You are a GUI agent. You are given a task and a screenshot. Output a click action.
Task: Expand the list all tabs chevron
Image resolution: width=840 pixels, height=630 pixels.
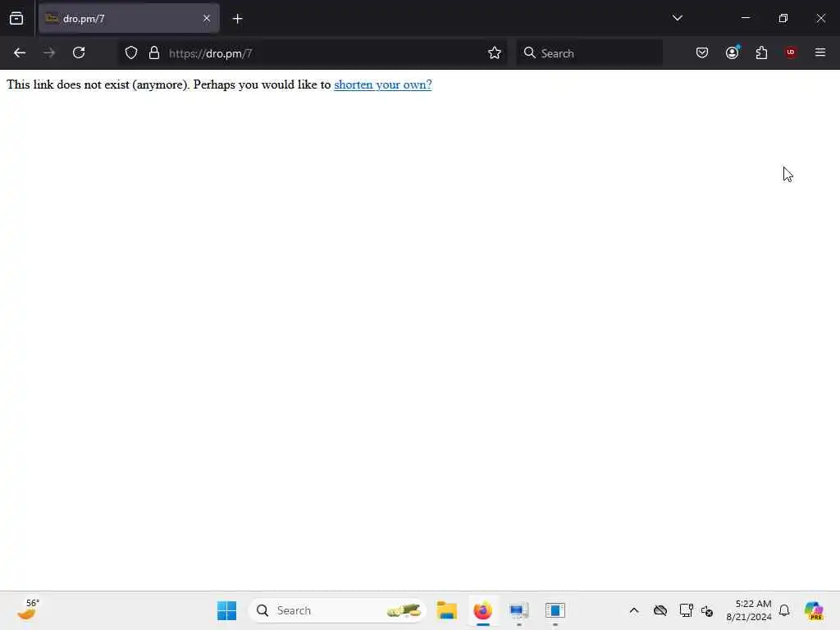click(677, 18)
